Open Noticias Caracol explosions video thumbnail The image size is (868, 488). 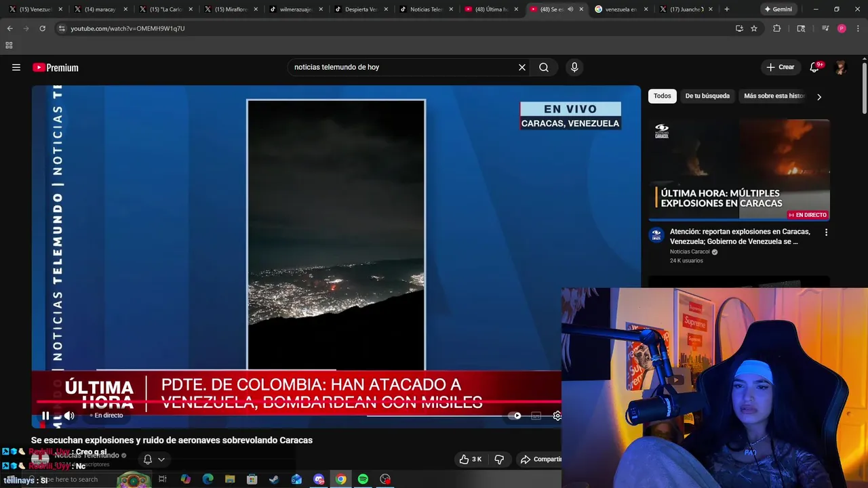(x=739, y=170)
